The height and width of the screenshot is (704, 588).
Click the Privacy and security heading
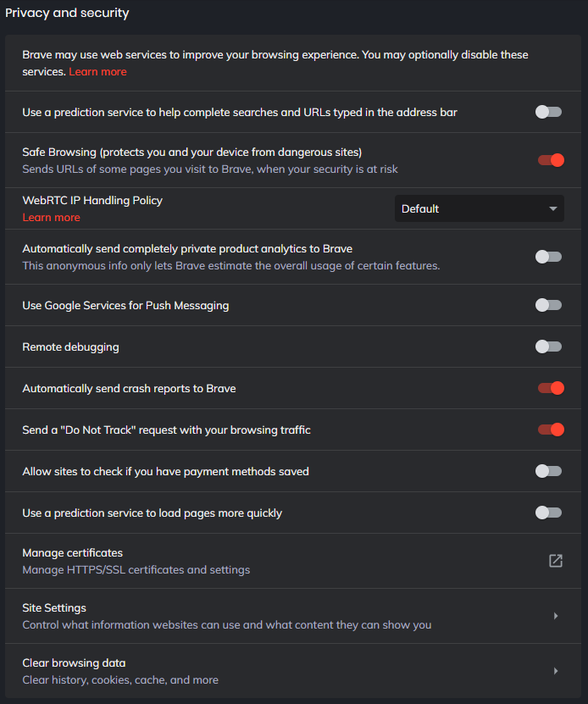(67, 13)
